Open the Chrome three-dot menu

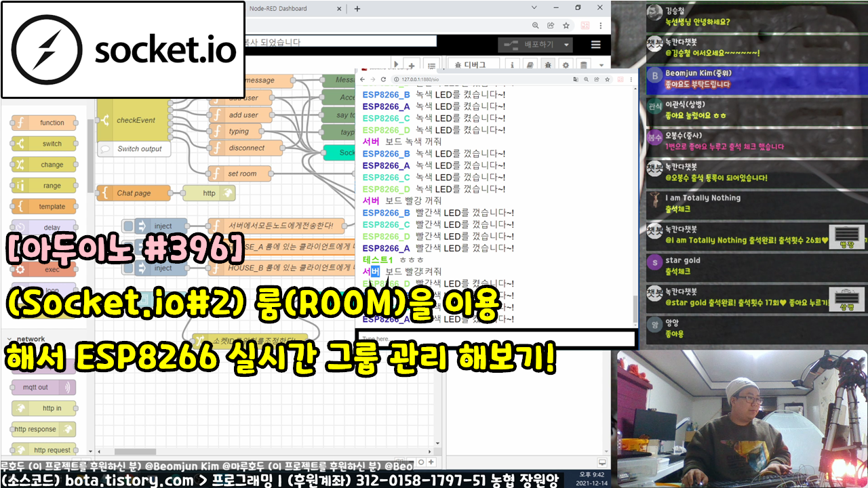pos(602,26)
